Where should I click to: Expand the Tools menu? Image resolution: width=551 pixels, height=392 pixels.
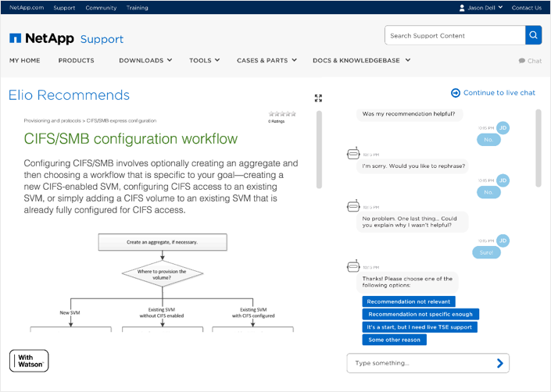pos(205,60)
